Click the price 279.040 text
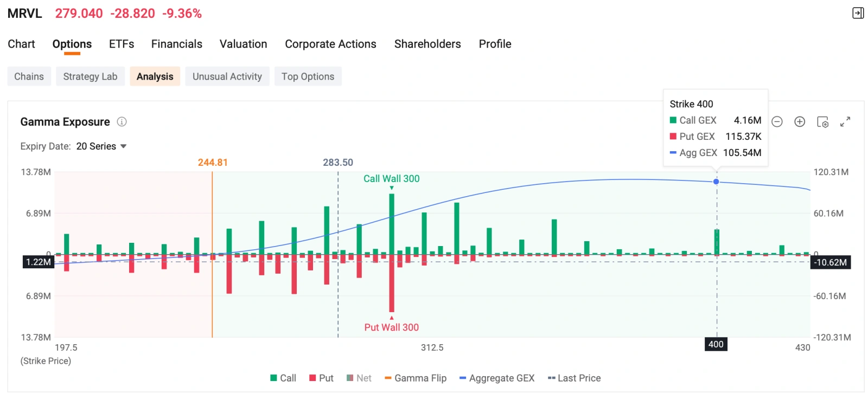Image resolution: width=868 pixels, height=394 pixels. coord(79,14)
